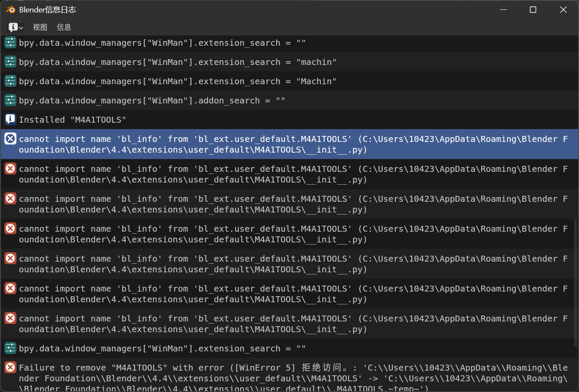Open the 视图 menu
The height and width of the screenshot is (392, 579).
tap(40, 27)
